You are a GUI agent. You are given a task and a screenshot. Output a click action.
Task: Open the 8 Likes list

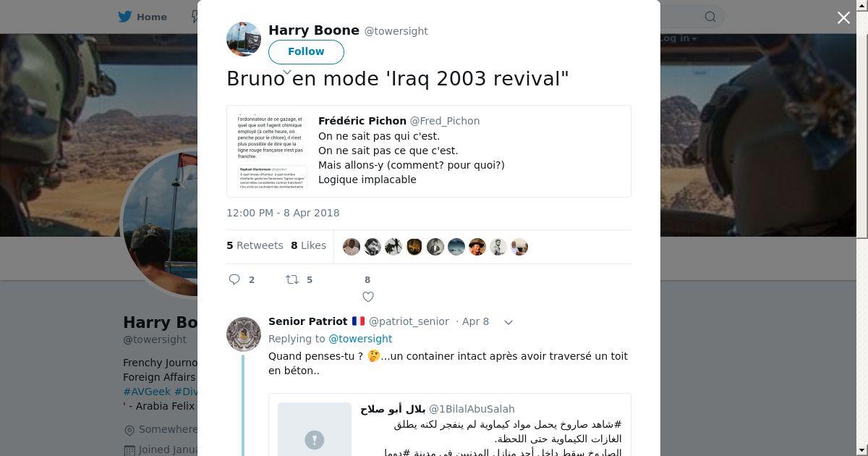308,245
